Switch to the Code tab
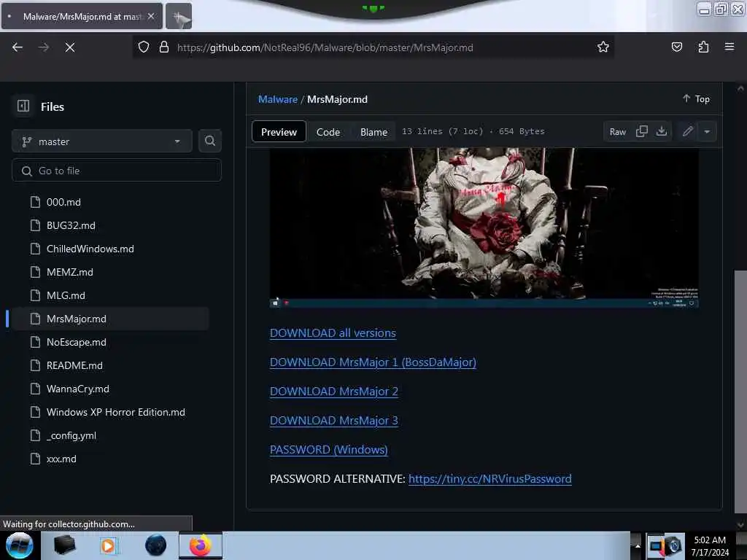This screenshot has width=747, height=560. 328,132
